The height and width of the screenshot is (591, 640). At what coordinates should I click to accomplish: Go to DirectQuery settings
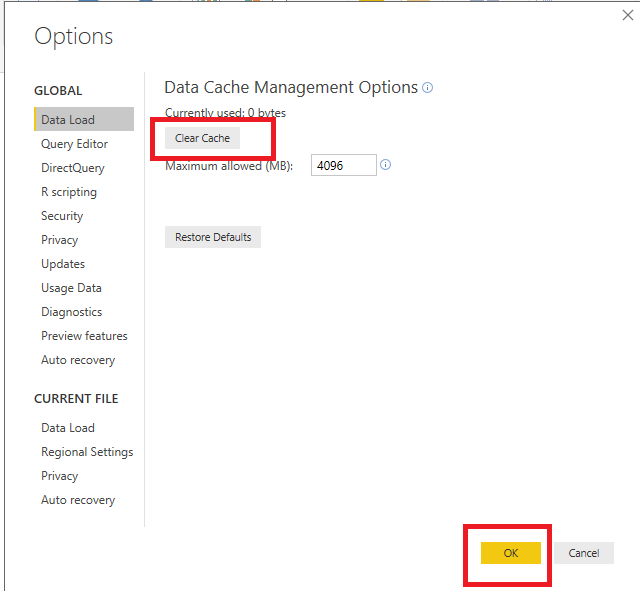[x=72, y=168]
